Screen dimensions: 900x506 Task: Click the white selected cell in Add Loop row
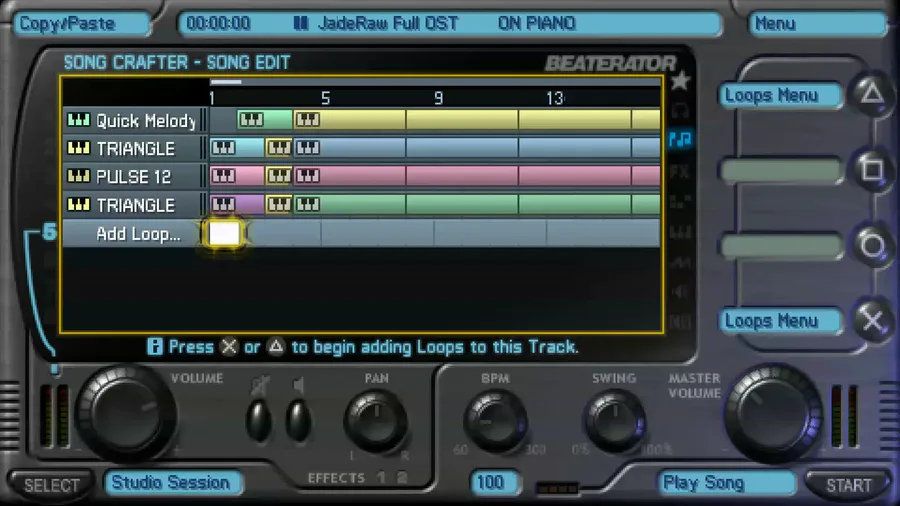point(224,233)
